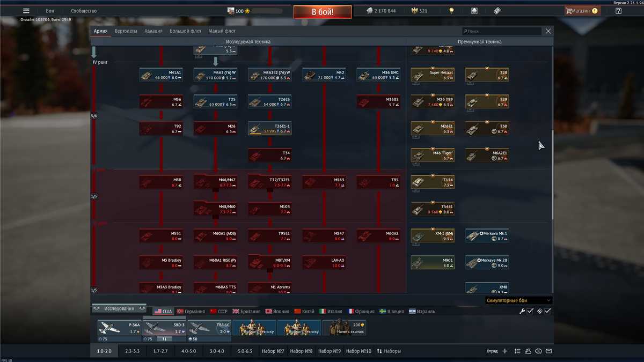Select the T114 premium vehicle card
The image size is (644, 362).
[433, 182]
